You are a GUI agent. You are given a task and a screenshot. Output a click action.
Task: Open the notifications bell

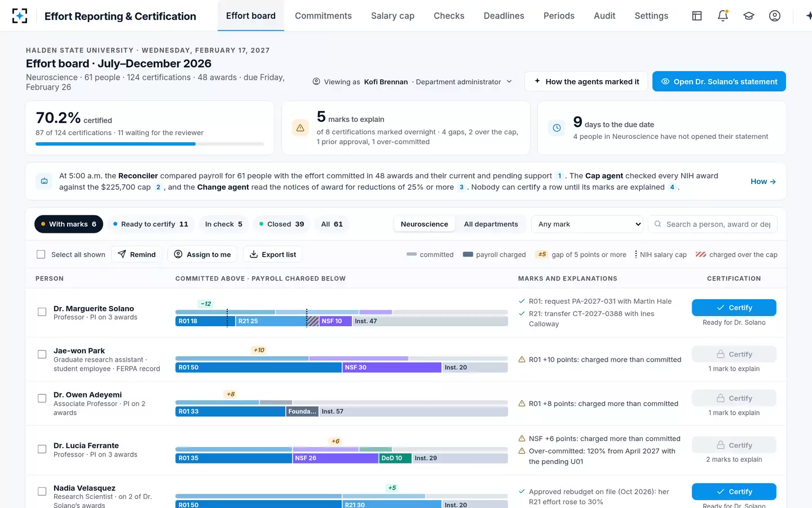pyautogui.click(x=723, y=16)
